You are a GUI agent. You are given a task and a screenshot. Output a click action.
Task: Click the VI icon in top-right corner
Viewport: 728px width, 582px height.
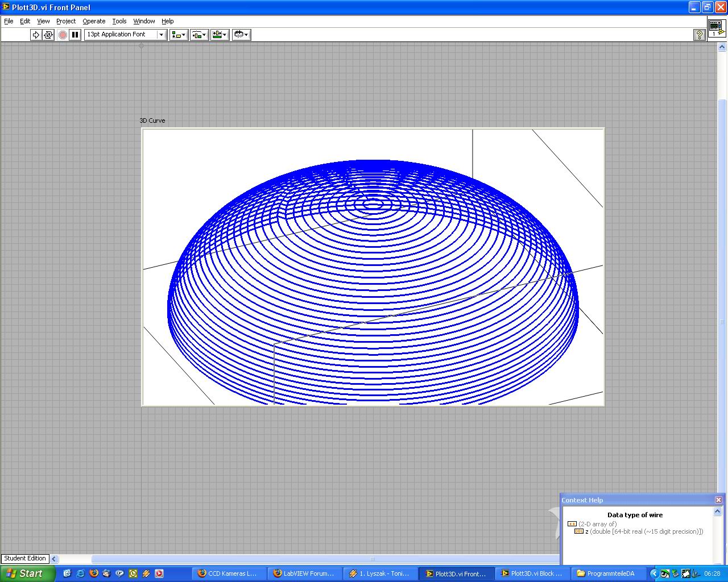coord(716,28)
